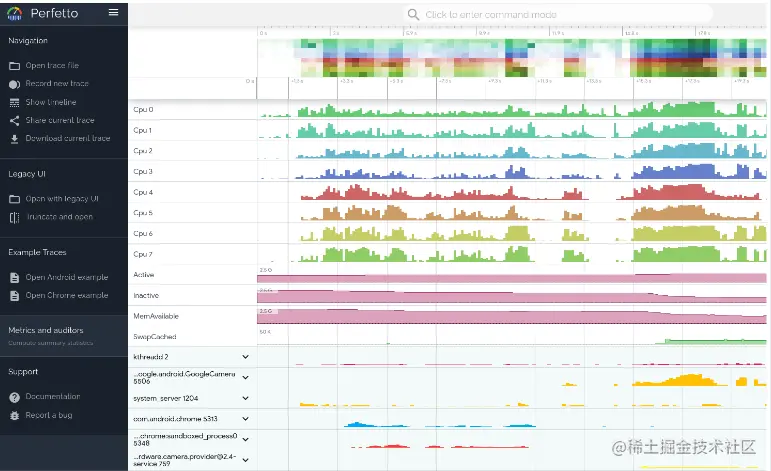Collapse the Legacy UI section header
This screenshot has width=771, height=471.
click(x=27, y=174)
